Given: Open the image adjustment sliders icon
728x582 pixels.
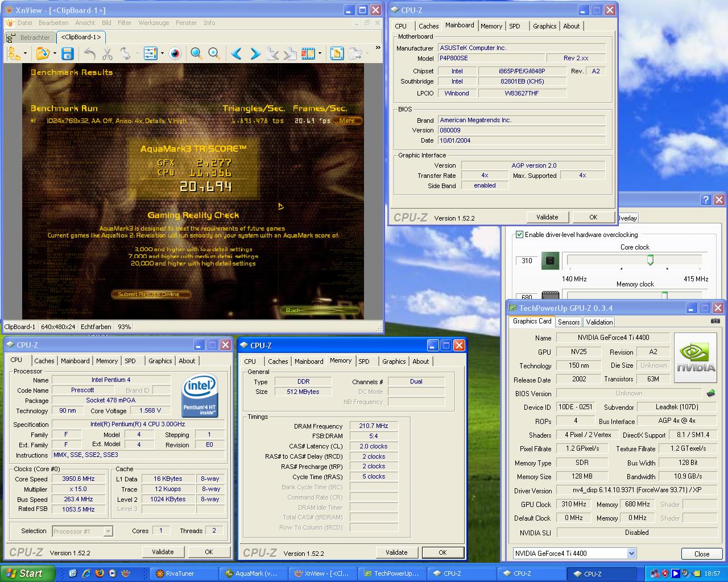Looking at the screenshot, I should point(150,53).
